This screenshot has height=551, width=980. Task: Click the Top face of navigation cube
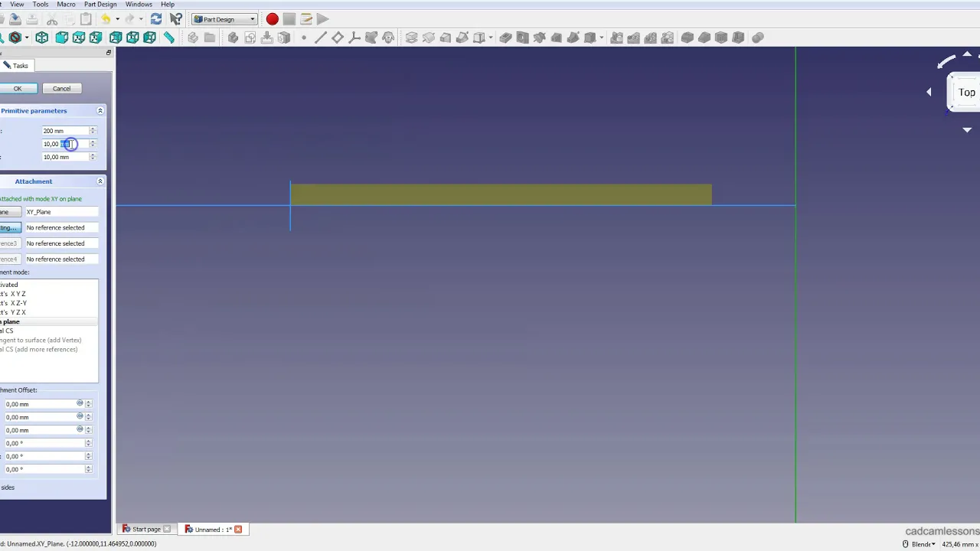click(x=966, y=93)
